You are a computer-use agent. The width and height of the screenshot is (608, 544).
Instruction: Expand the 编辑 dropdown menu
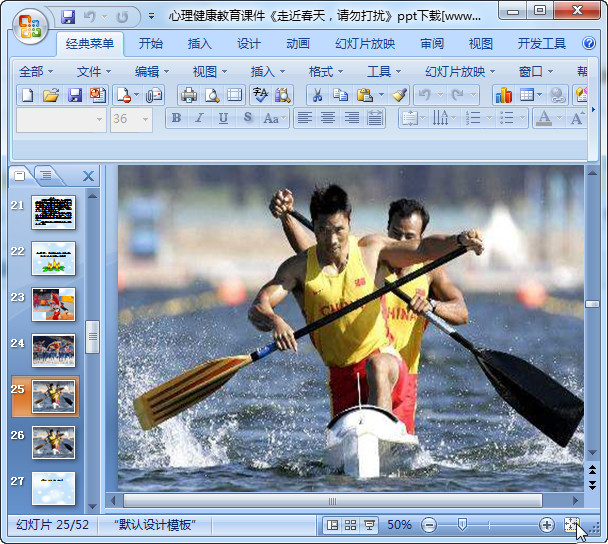152,72
